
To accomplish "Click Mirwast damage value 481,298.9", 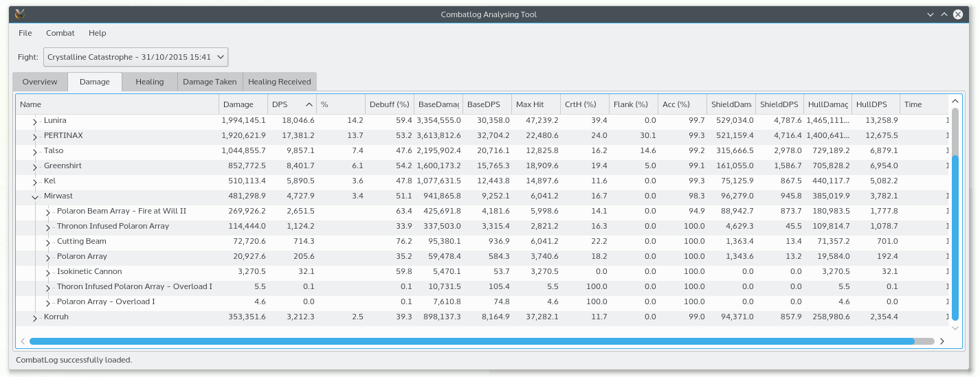I will click(x=244, y=196).
